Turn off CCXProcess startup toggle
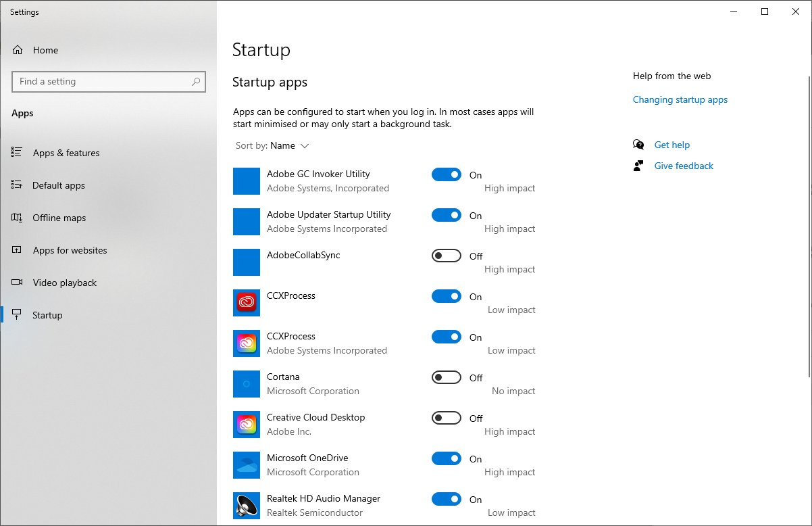812x526 pixels. click(x=446, y=296)
